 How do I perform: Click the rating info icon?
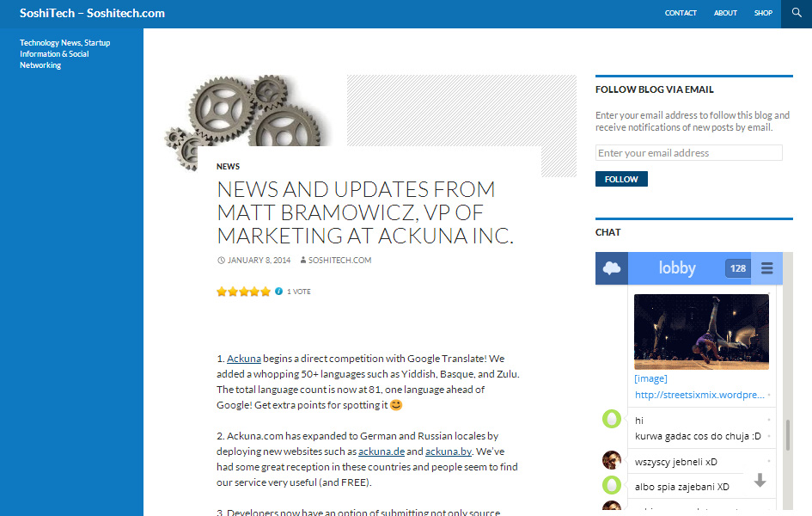(x=278, y=292)
